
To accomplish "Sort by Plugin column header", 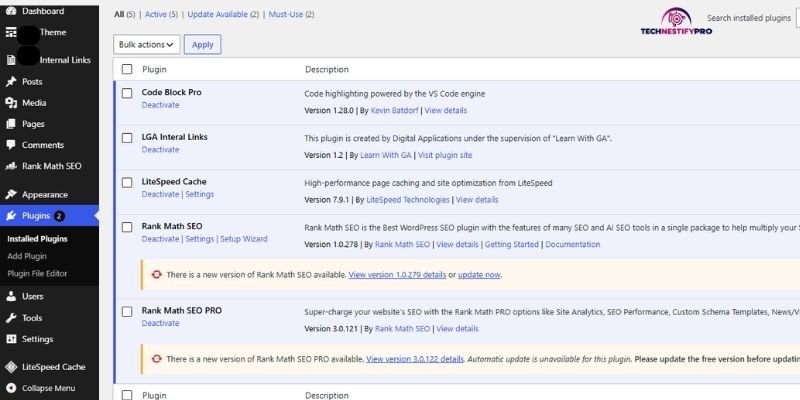I will tap(154, 69).
